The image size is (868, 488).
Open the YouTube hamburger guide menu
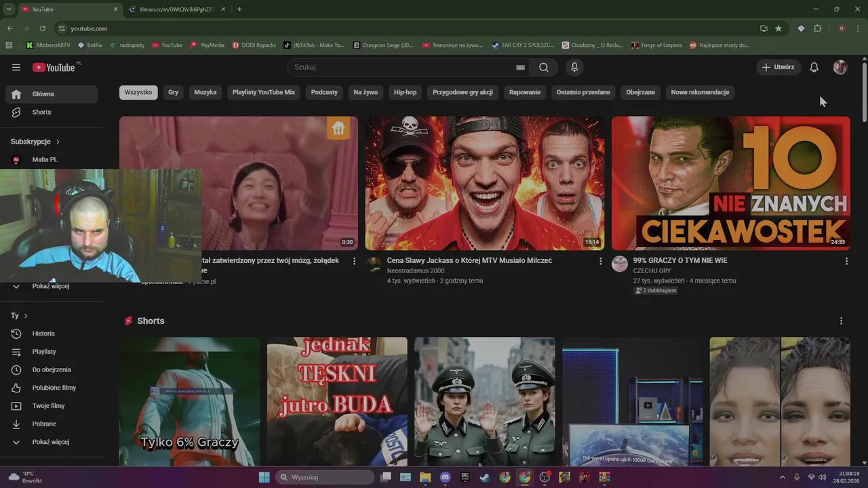click(16, 67)
